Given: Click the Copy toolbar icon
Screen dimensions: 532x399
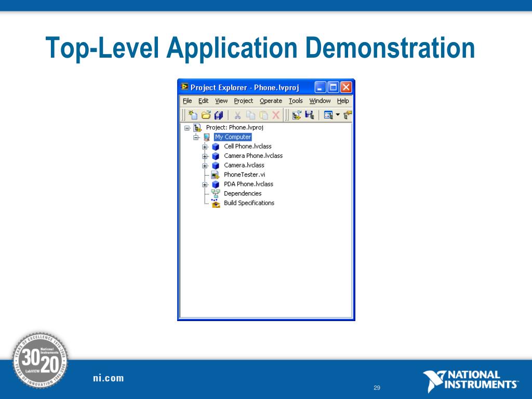Looking at the screenshot, I should (x=250, y=115).
